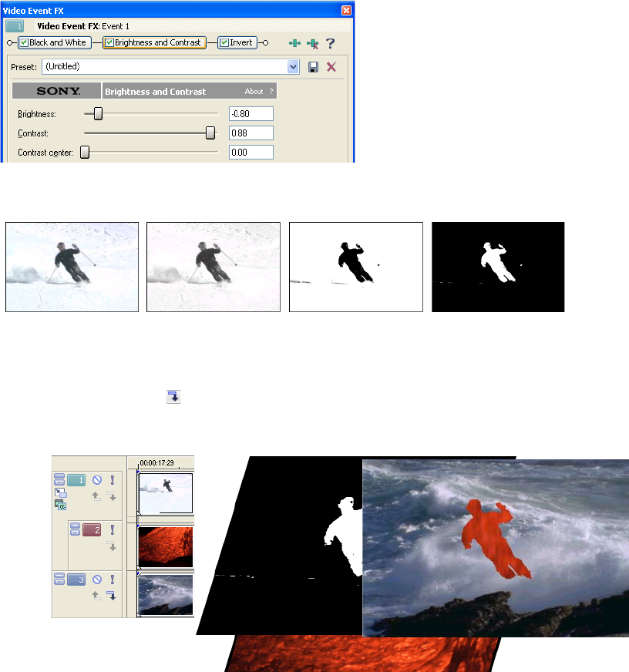Minimize track 3 height
629x672 pixels.
click(x=59, y=576)
